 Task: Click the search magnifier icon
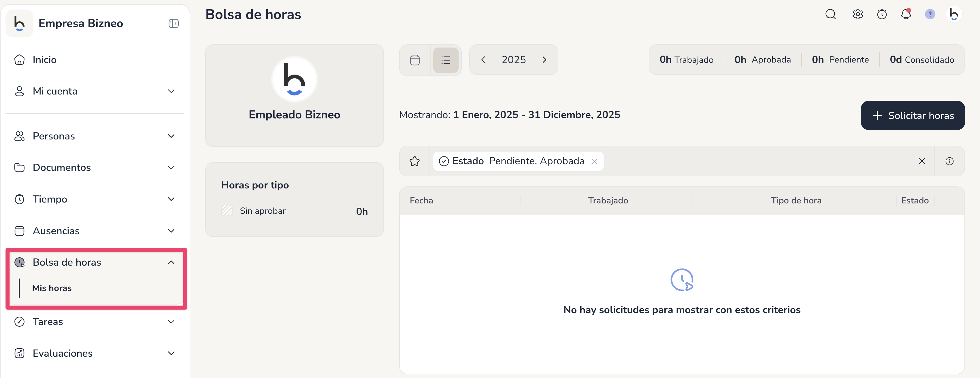click(830, 14)
